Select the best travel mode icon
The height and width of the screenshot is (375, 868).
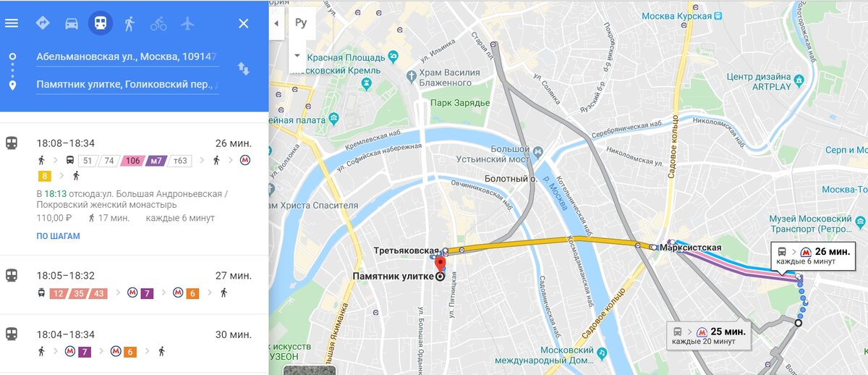[x=42, y=23]
